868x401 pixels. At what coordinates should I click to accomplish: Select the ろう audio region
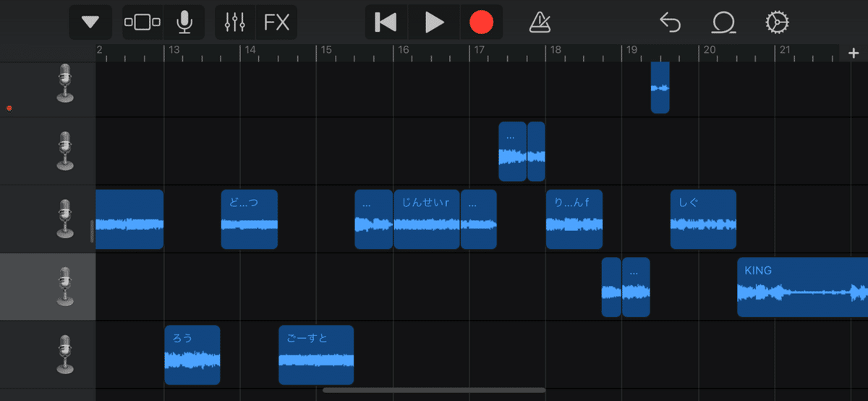tap(192, 355)
